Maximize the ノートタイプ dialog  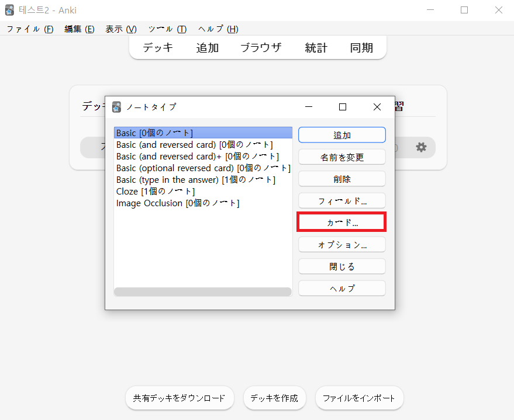[343, 107]
